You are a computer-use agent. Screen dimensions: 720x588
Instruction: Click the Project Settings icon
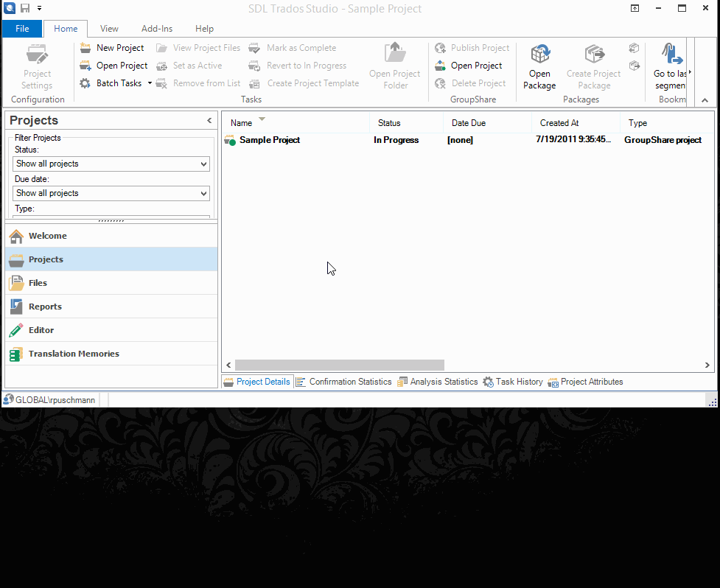pyautogui.click(x=37, y=54)
